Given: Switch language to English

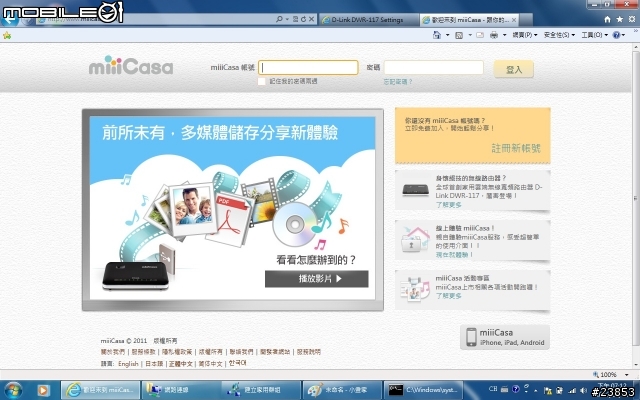Looking at the screenshot, I should (128, 364).
